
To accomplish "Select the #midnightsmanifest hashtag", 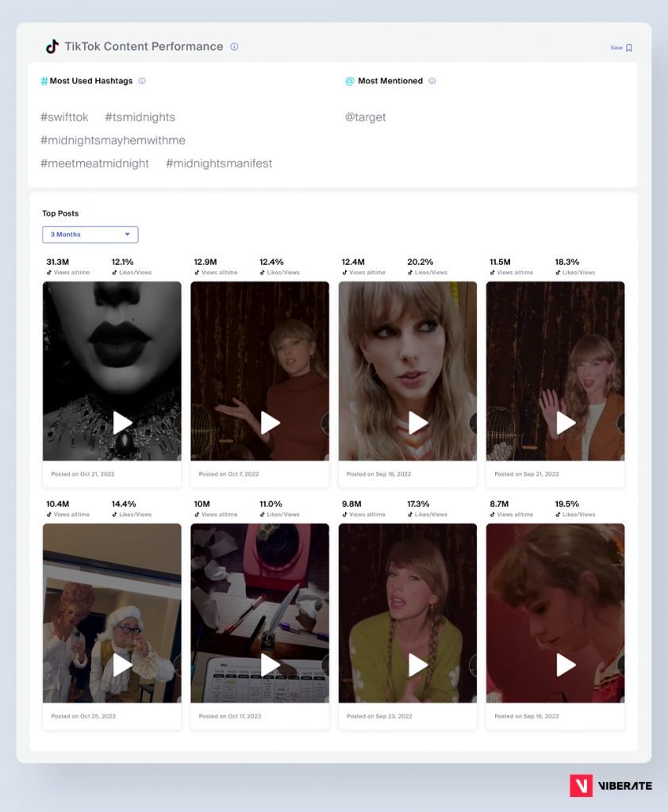I will point(219,163).
